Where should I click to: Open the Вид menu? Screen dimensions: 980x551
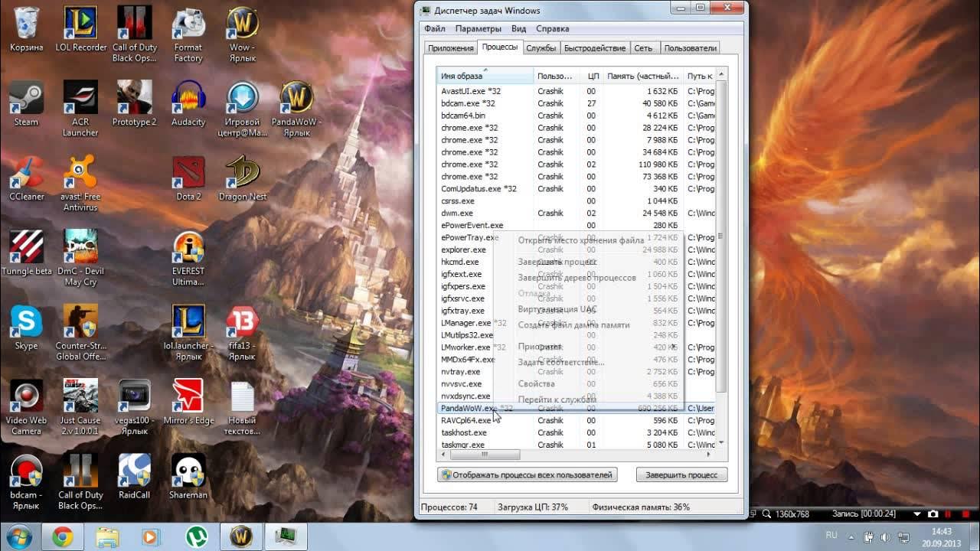[518, 28]
